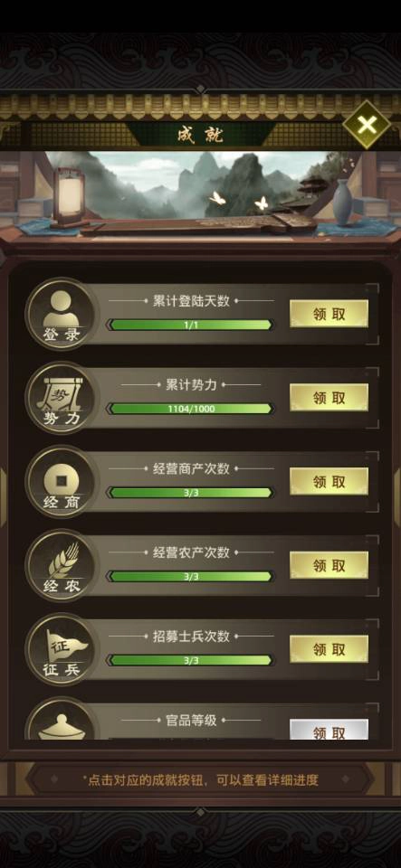Open the 官品等级 rank achievement icon
This screenshot has height=868, width=401.
coord(62,720)
